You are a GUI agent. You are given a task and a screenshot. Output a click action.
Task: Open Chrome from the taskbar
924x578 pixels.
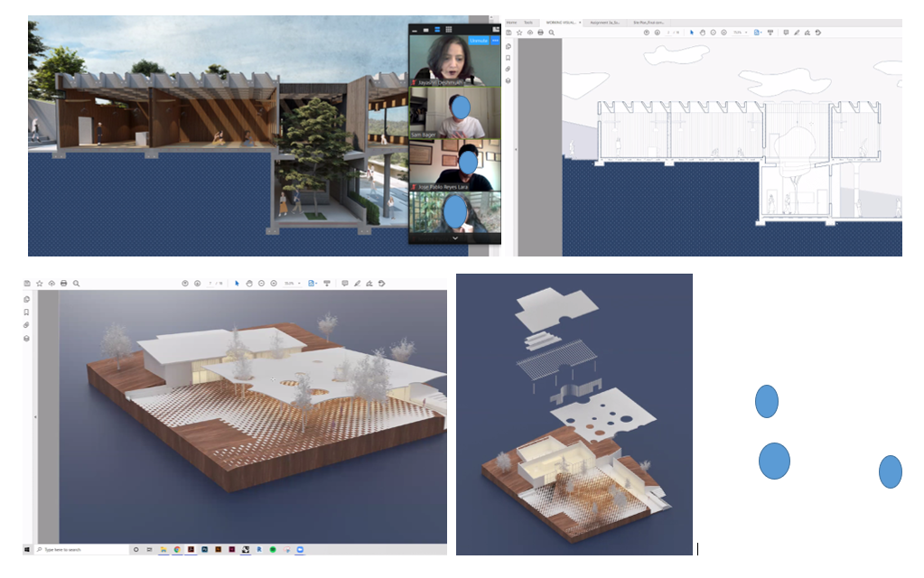click(x=177, y=550)
